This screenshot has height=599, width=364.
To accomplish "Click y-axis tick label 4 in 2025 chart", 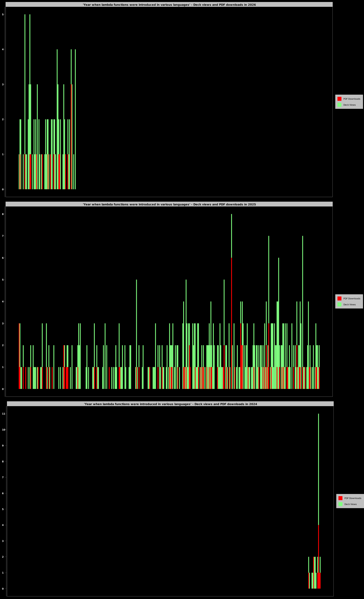I will click(x=3, y=301).
